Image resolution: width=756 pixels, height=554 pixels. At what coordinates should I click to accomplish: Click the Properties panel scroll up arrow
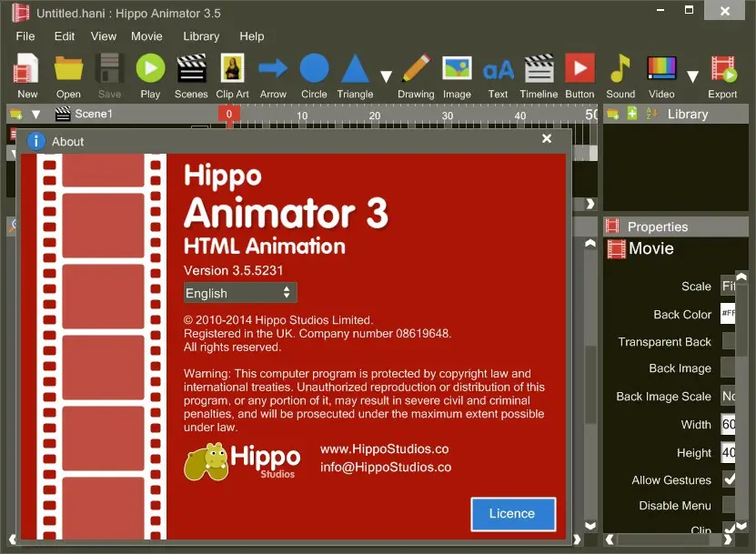click(x=742, y=277)
